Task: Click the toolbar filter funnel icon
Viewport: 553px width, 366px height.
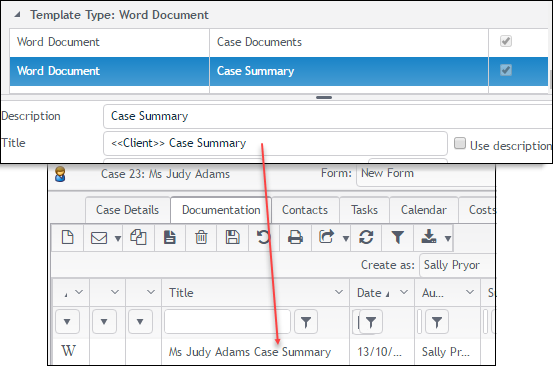Action: click(397, 237)
